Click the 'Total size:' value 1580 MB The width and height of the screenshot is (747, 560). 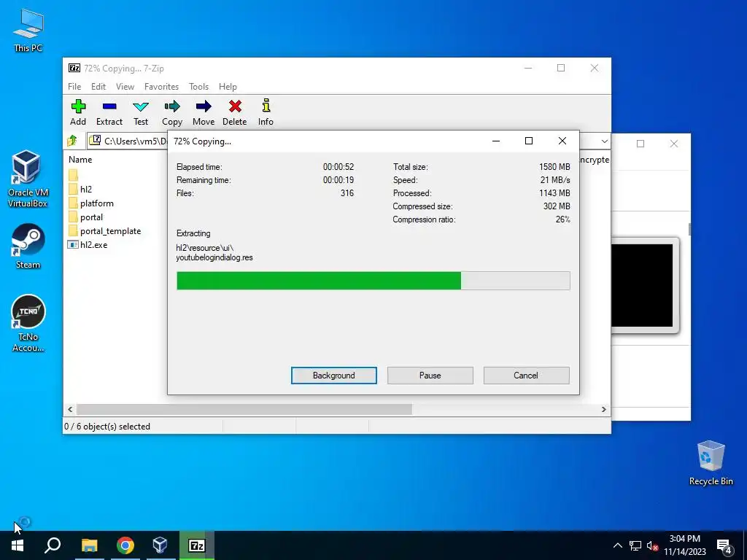click(554, 167)
